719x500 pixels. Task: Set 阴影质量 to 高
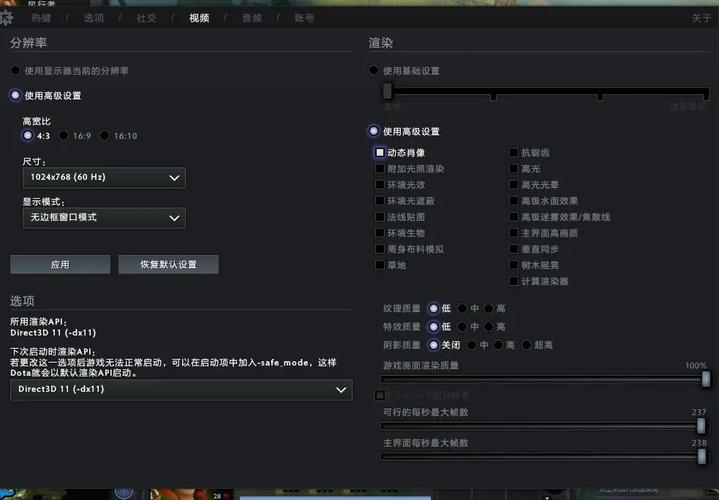click(498, 344)
